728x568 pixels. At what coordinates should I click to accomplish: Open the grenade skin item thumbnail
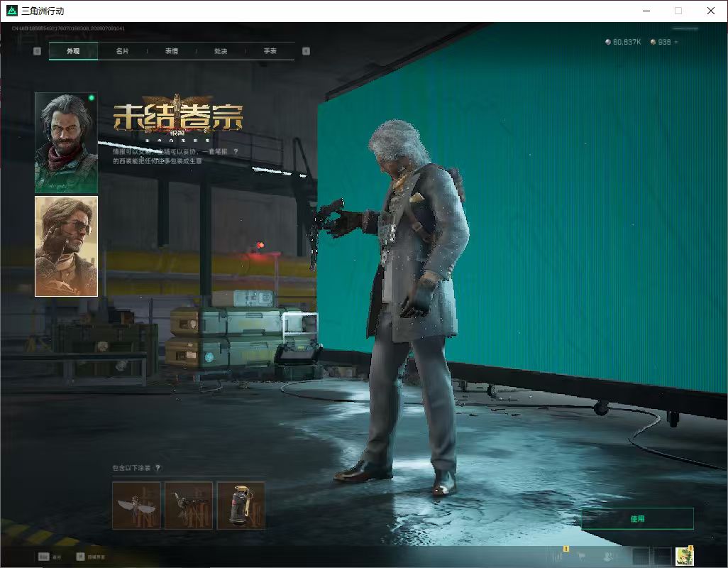(241, 506)
